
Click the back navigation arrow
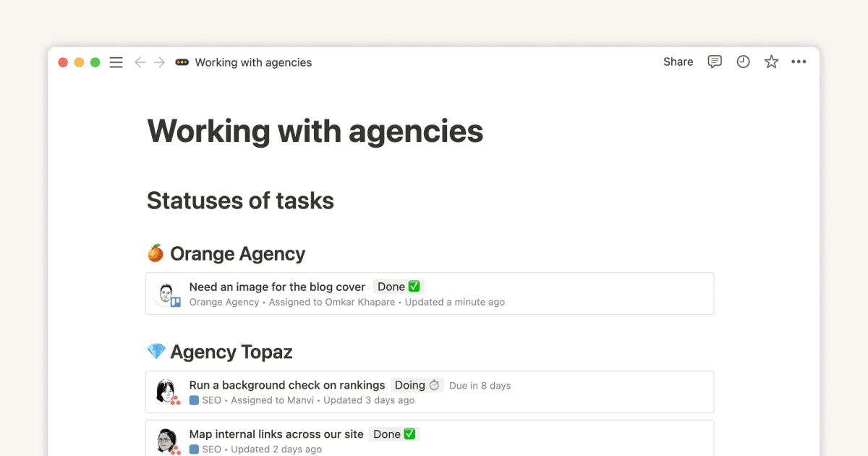click(140, 62)
